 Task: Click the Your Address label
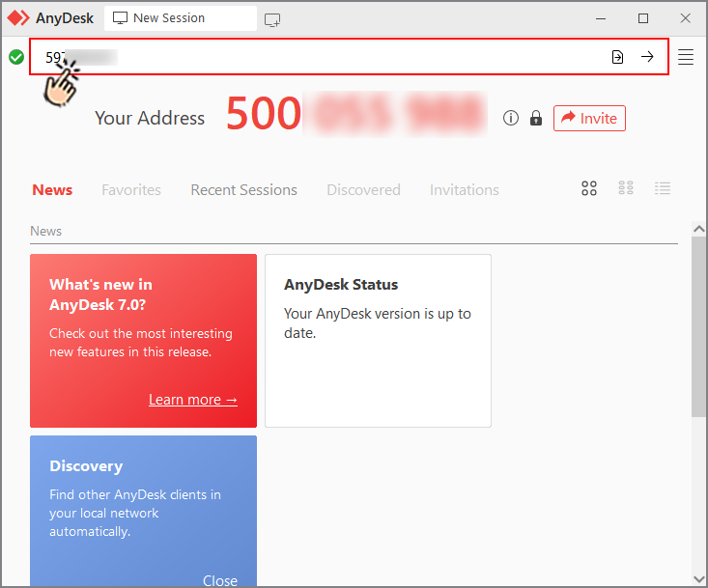(150, 118)
